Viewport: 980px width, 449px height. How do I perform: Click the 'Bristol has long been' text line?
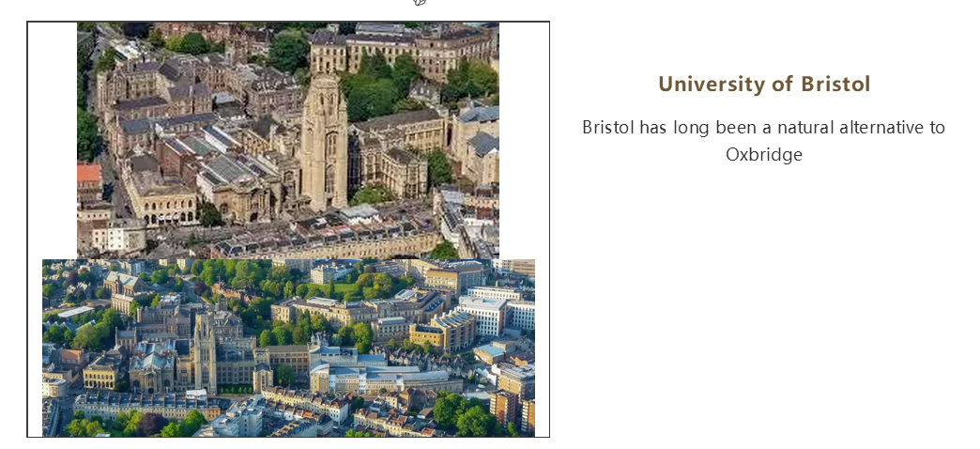764,127
